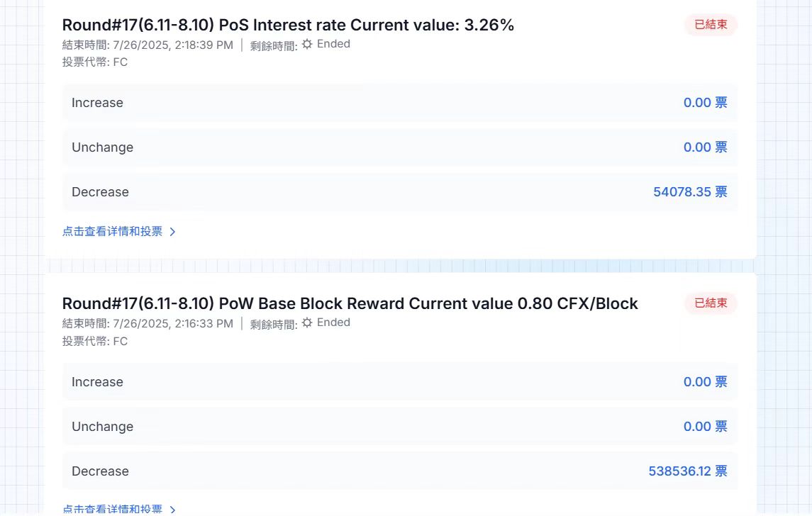812x516 pixels.
Task: Click the PoS proposal end time 2:18:39 PM
Action: (x=204, y=45)
